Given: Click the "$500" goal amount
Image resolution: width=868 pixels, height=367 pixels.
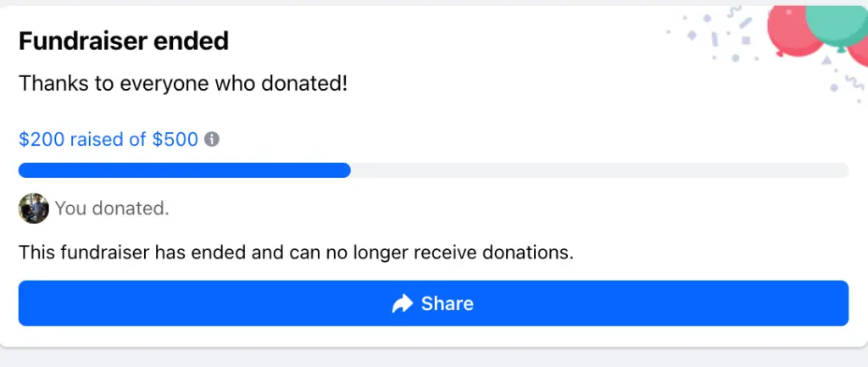Looking at the screenshot, I should pyautogui.click(x=175, y=139).
